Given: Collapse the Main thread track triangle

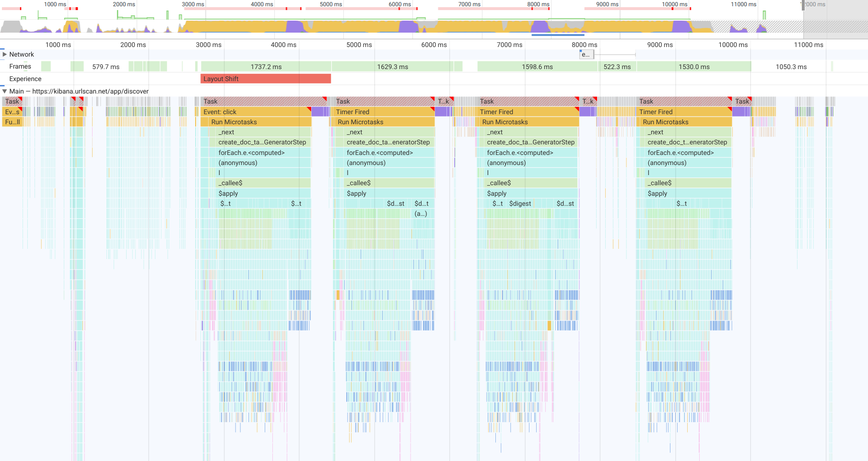Looking at the screenshot, I should click(5, 91).
